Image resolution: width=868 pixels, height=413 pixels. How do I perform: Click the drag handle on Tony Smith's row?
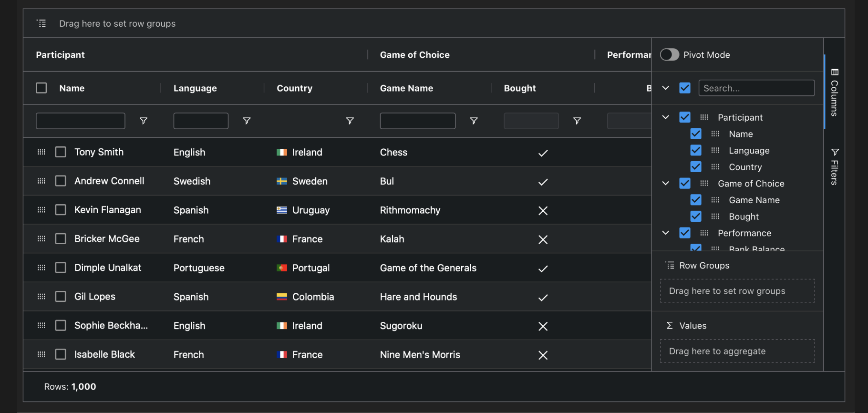41,152
